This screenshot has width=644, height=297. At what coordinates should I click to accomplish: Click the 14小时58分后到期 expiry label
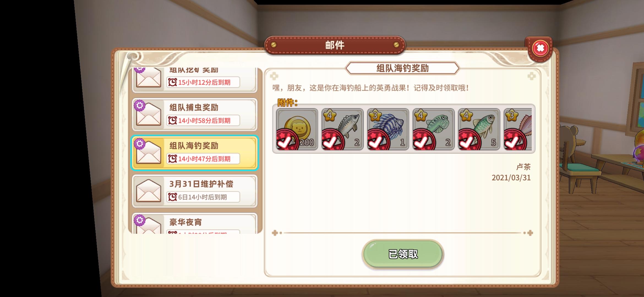203,120
